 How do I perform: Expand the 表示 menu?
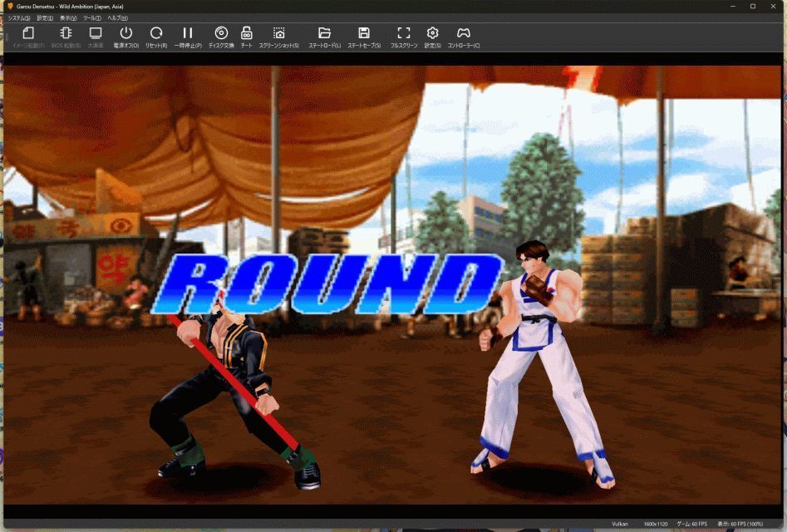[x=68, y=17]
